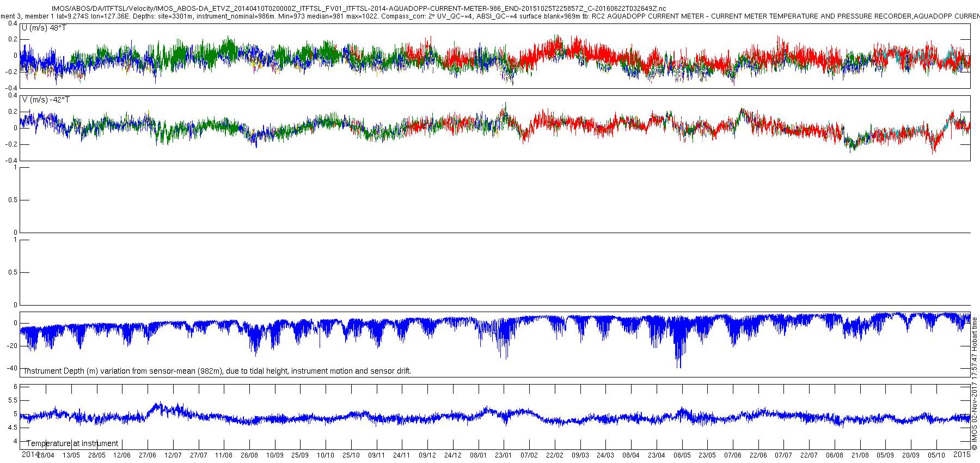The width and height of the screenshot is (980, 463).
Task: Click the 27/06 date tick label
Action: (148, 455)
